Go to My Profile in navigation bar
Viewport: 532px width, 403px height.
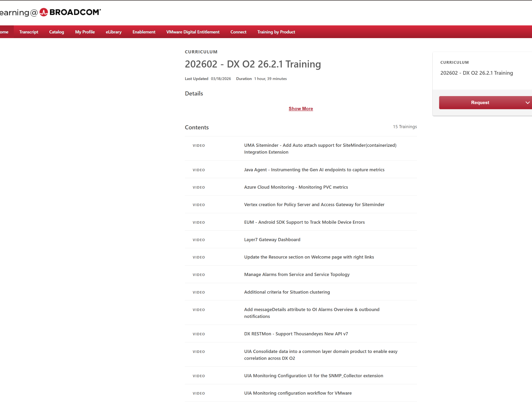(x=85, y=32)
